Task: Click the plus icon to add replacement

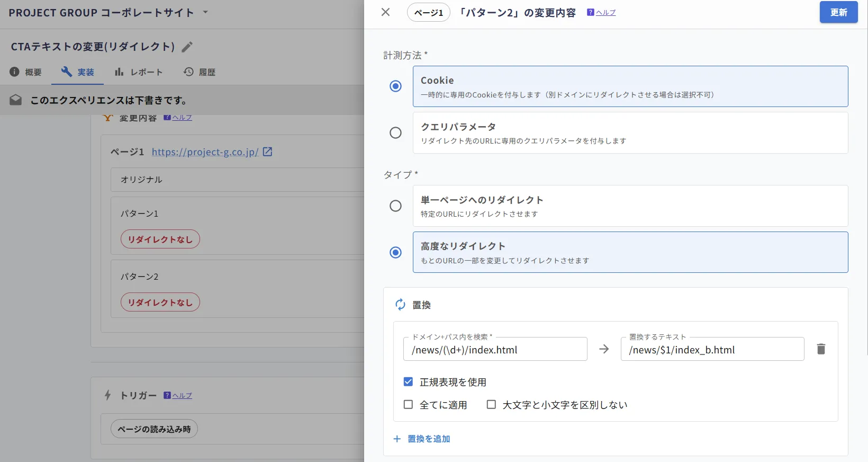Action: (x=397, y=439)
